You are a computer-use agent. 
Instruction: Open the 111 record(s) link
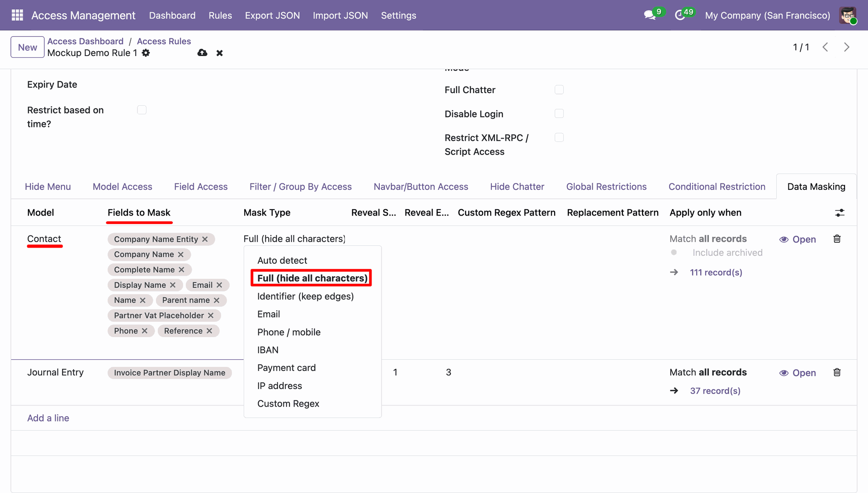[x=716, y=272]
